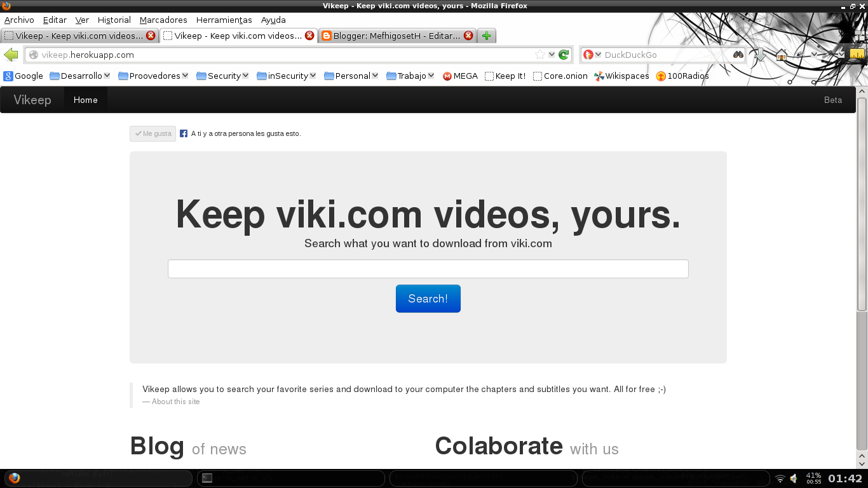868x488 pixels.
Task: Click the volume speaker tray icon
Action: (794, 478)
